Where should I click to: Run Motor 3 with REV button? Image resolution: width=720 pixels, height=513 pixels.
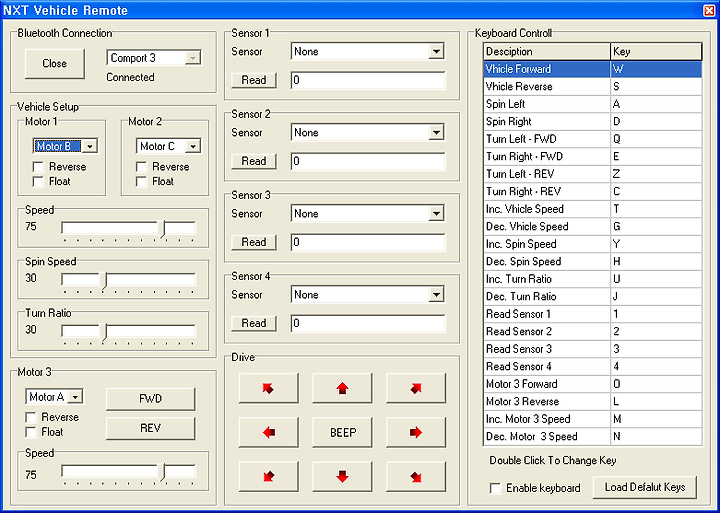tap(151, 428)
